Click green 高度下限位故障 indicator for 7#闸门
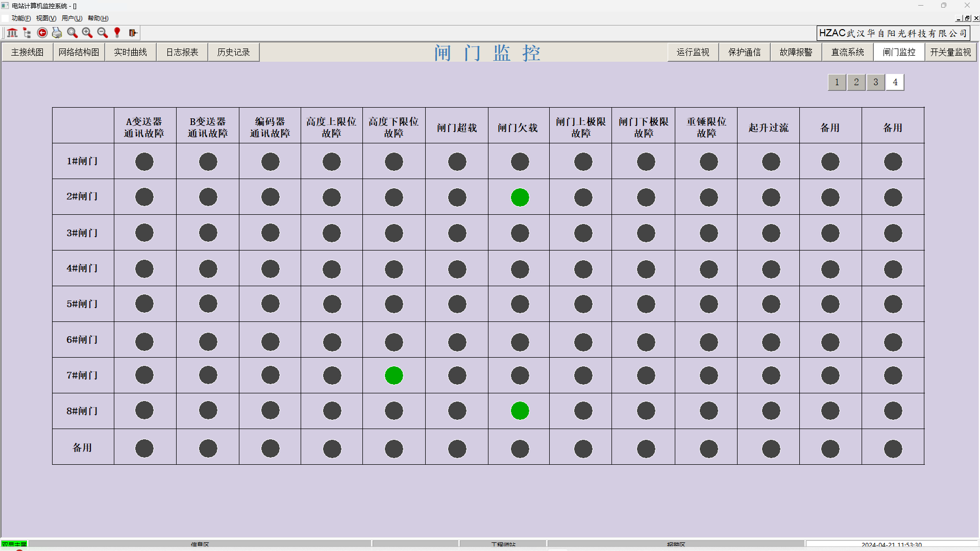 click(x=394, y=375)
